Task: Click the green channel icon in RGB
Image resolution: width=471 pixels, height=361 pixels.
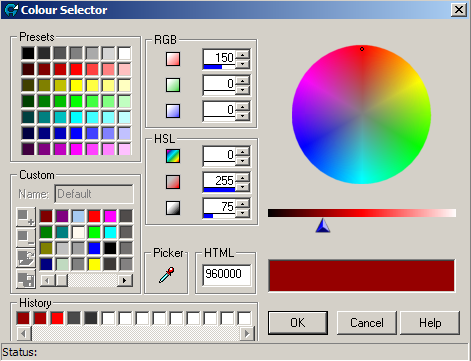Action: 173,85
